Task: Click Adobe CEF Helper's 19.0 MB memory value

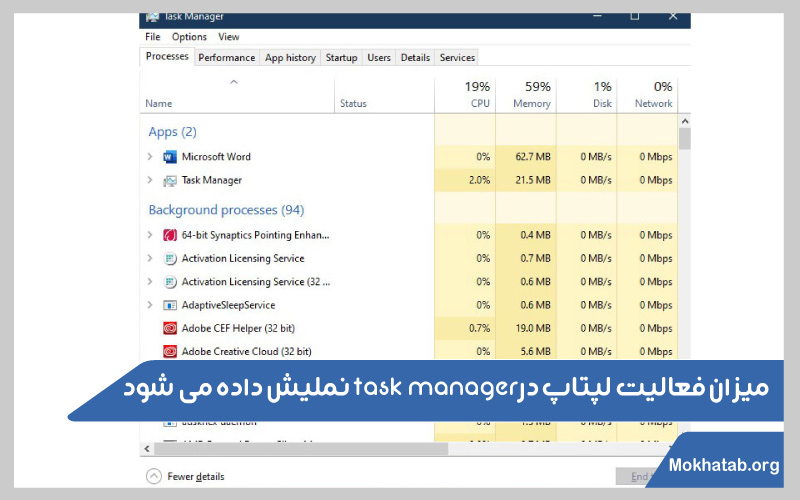Action: click(533, 329)
